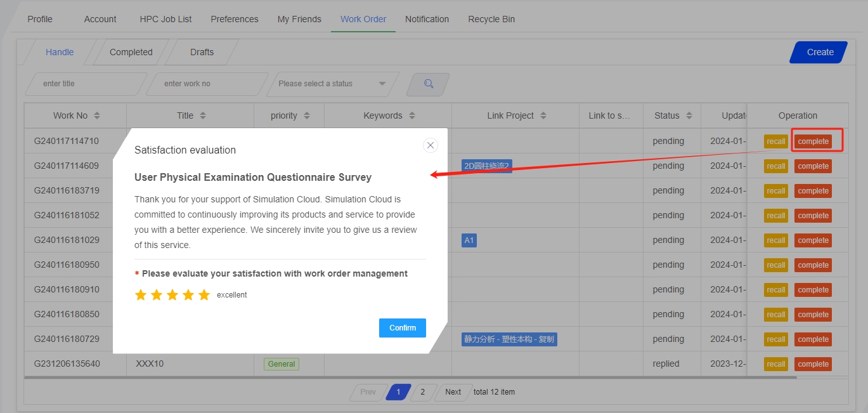Select the second satisfaction star
868x413 pixels.
(x=157, y=295)
